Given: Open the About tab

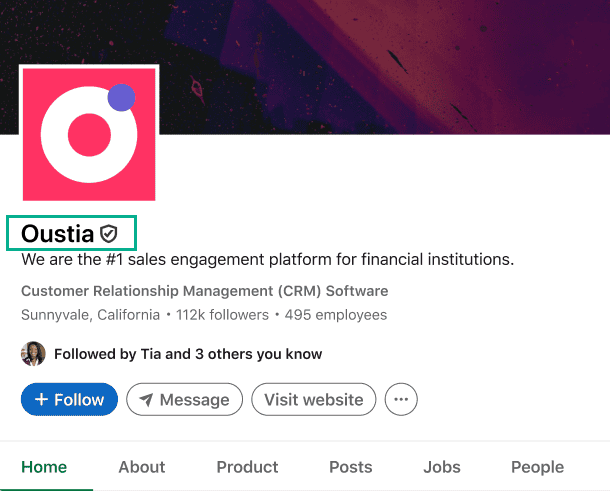Looking at the screenshot, I should [142, 467].
